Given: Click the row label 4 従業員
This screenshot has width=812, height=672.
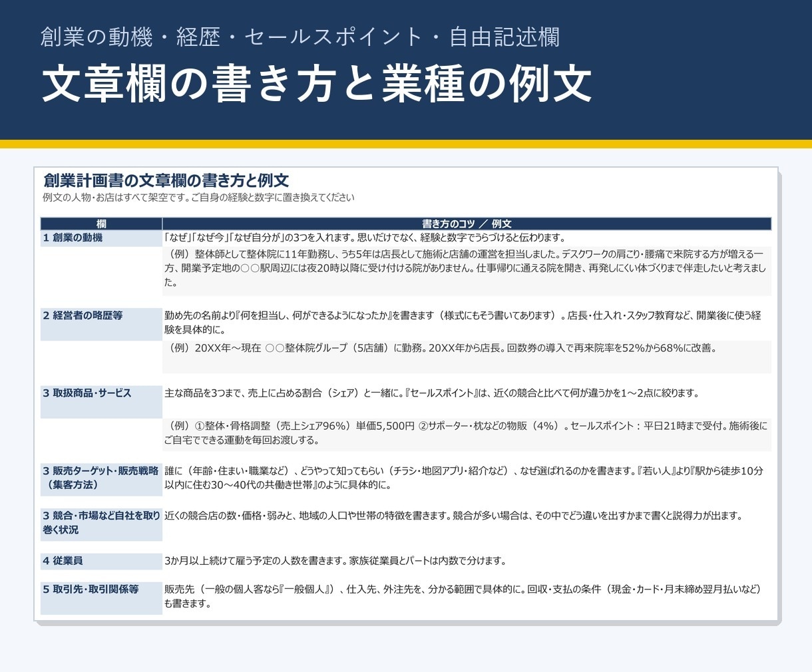Looking at the screenshot, I should pos(101,561).
